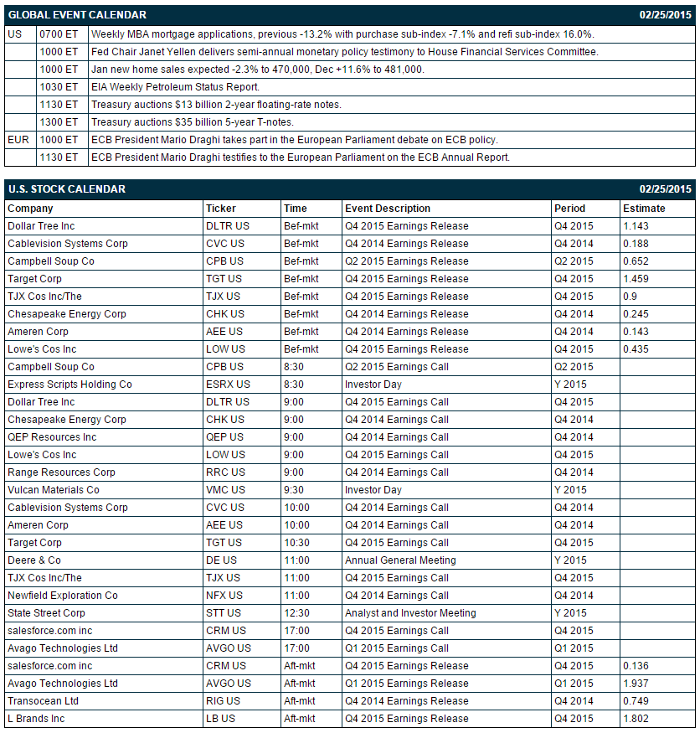
Task: Click the estimate value 1.459
Action: click(x=636, y=279)
